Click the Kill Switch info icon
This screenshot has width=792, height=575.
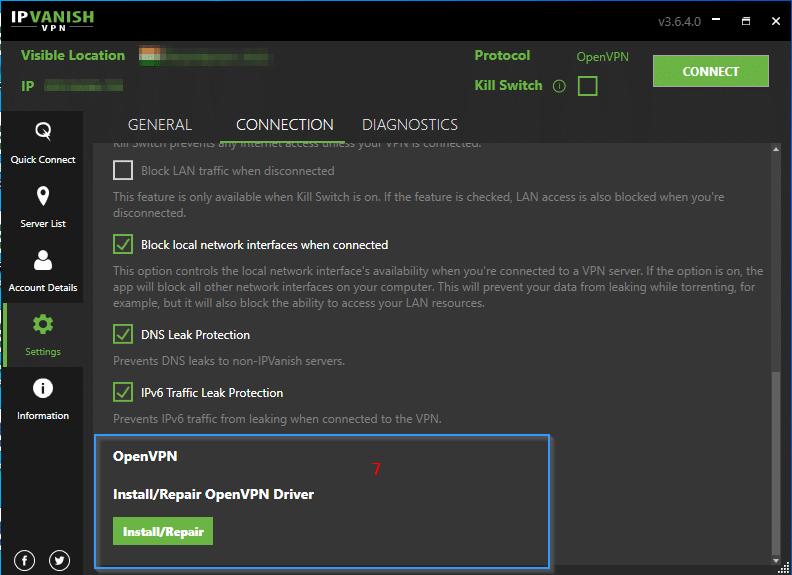coord(559,86)
